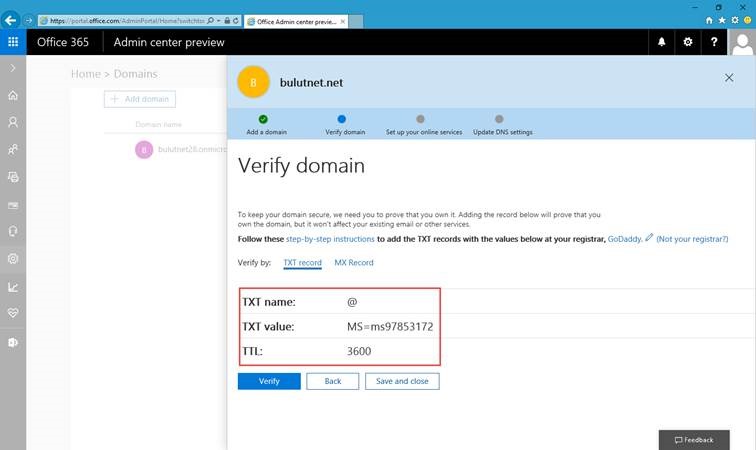Click the TTL value 3600

click(x=359, y=351)
